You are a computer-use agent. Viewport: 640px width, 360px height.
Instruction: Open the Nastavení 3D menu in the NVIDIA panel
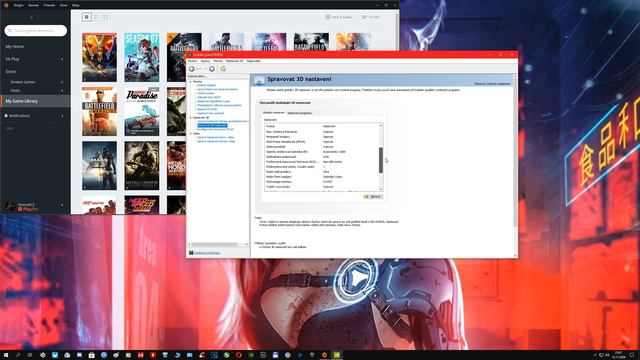[234, 61]
